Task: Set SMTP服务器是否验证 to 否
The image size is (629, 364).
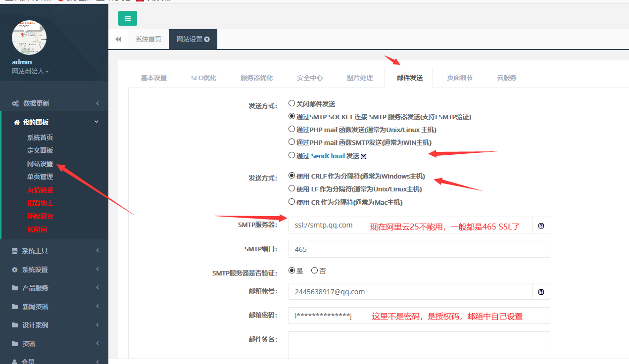Action: pos(314,270)
